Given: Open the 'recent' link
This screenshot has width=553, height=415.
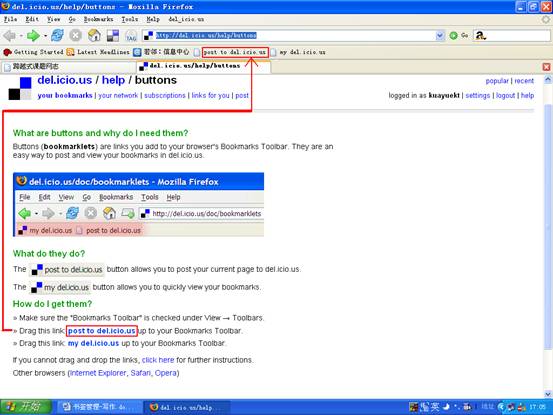Looking at the screenshot, I should [x=524, y=81].
